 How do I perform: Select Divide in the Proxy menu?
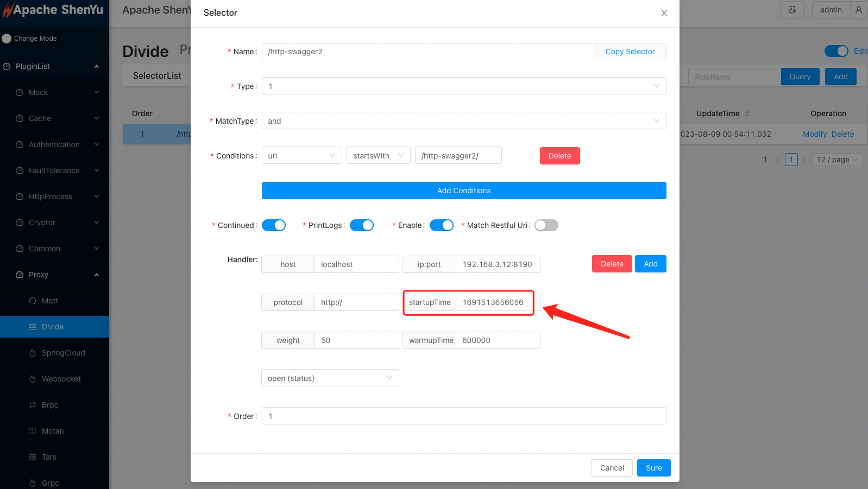(x=53, y=327)
